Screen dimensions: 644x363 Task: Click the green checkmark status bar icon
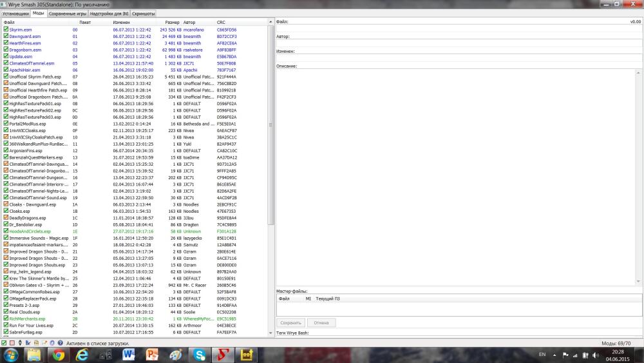click(4, 343)
